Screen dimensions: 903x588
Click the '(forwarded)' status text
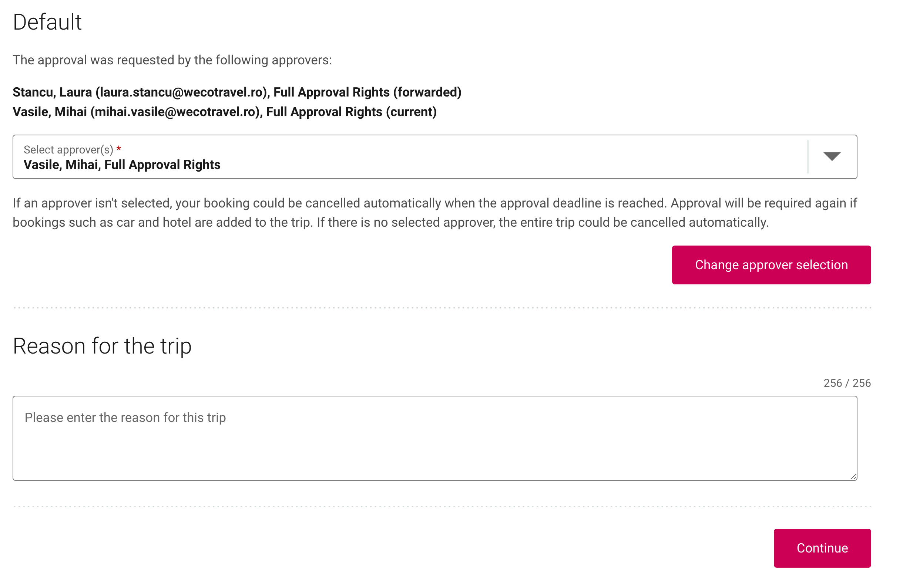coord(427,92)
